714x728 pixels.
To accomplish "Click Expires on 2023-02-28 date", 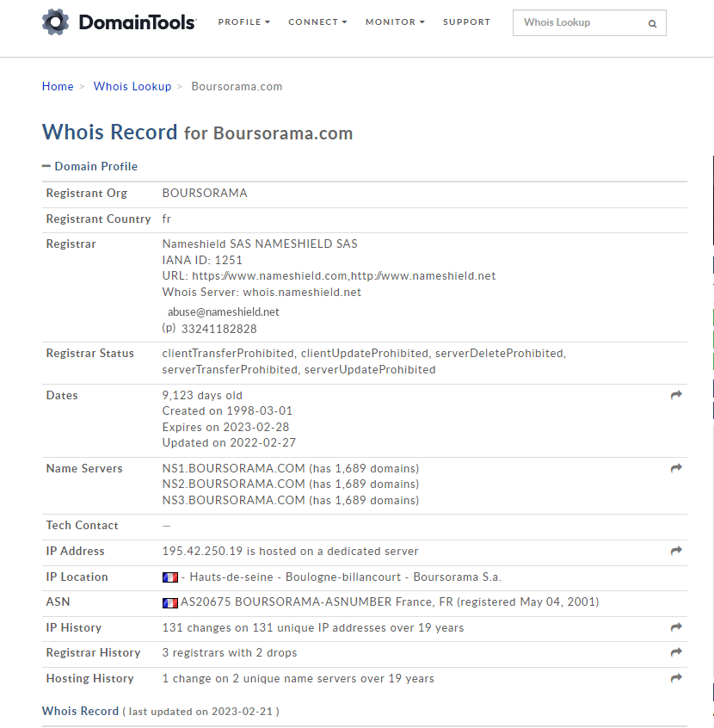I will (x=225, y=427).
